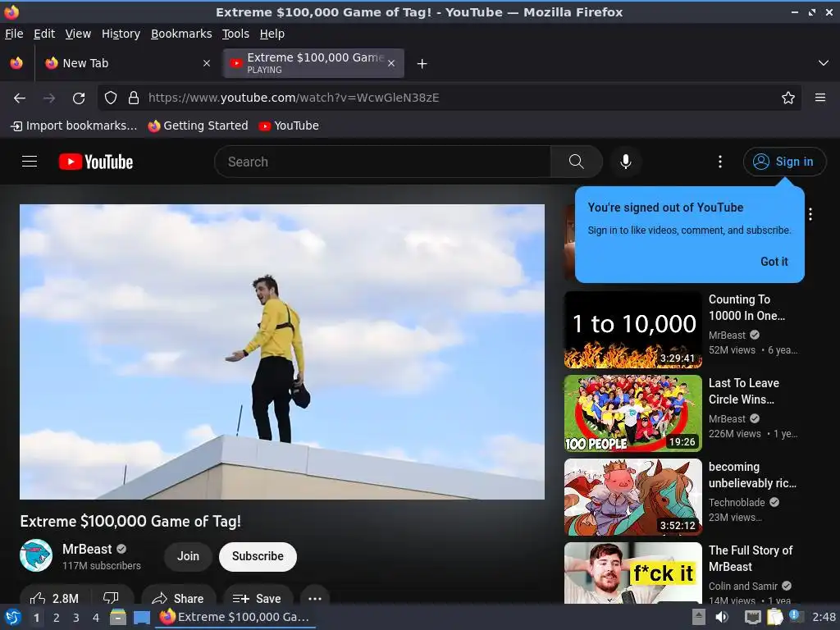Click the show desktop taskbar icon

[141, 618]
